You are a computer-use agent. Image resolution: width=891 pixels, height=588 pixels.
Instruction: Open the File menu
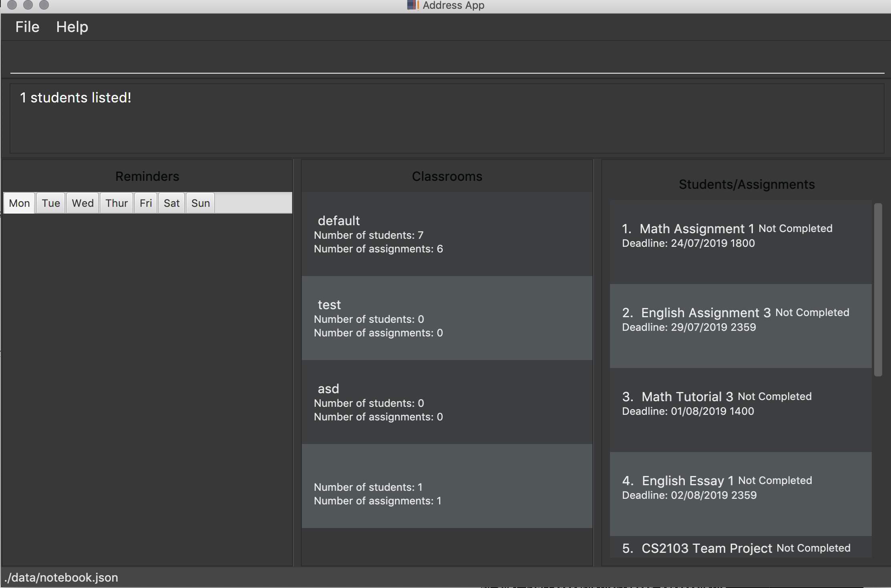tap(27, 27)
